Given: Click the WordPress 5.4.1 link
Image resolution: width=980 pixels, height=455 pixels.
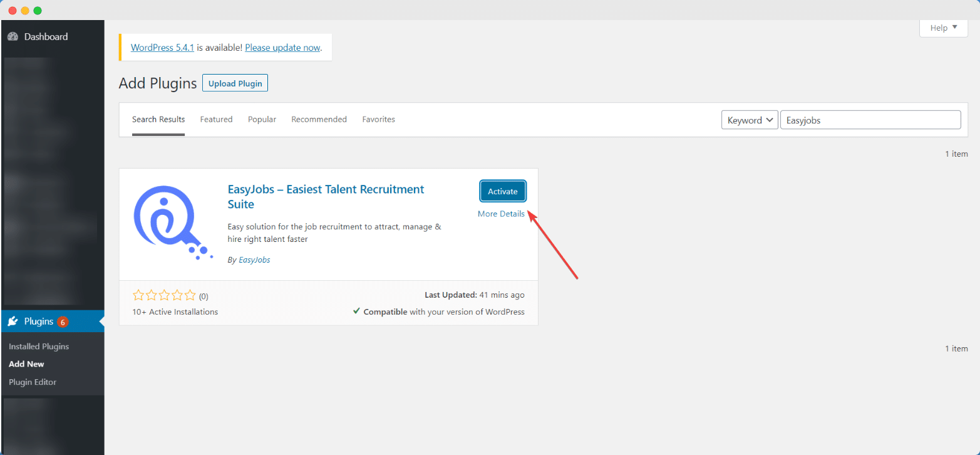Looking at the screenshot, I should click(163, 47).
